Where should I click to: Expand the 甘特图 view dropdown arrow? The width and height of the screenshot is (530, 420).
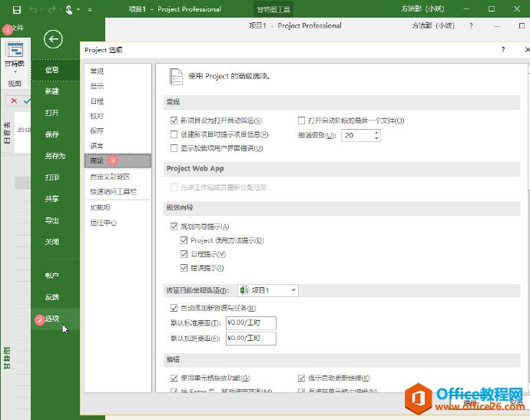click(x=15, y=72)
